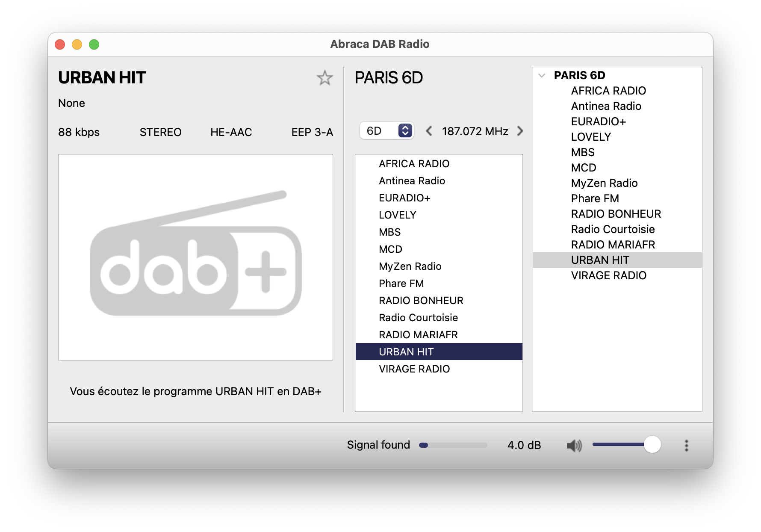Choose VIRAGE RADIO in the ensemble tree

pos(617,275)
